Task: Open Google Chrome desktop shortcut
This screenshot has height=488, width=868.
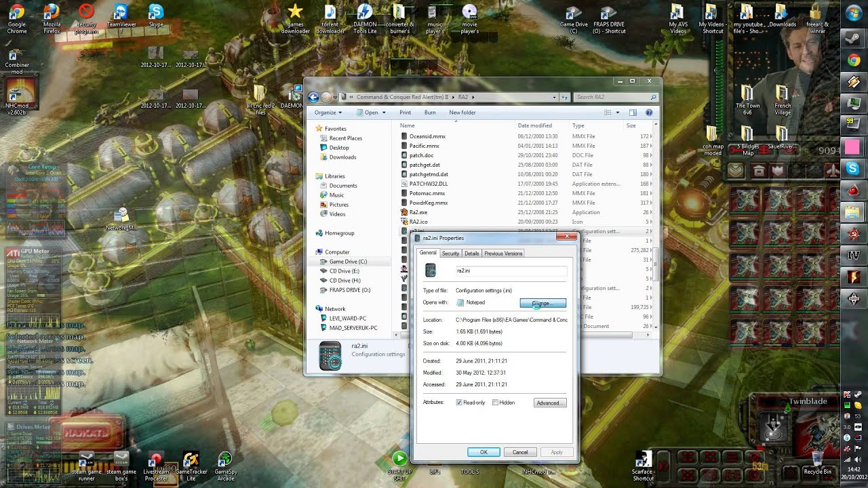Action: (16, 18)
